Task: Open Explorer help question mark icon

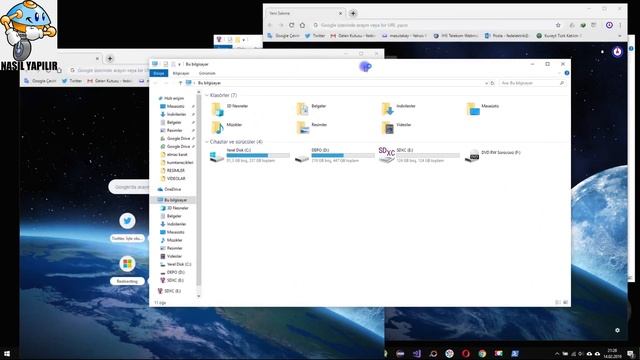Action: 567,73
